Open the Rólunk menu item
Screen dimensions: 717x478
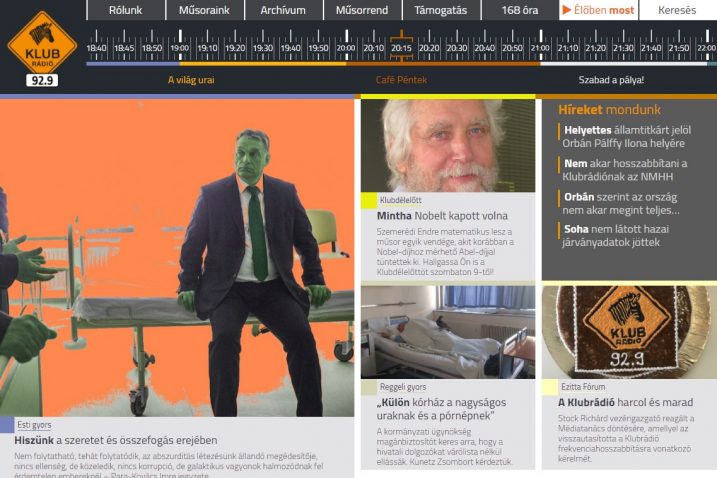coord(125,10)
